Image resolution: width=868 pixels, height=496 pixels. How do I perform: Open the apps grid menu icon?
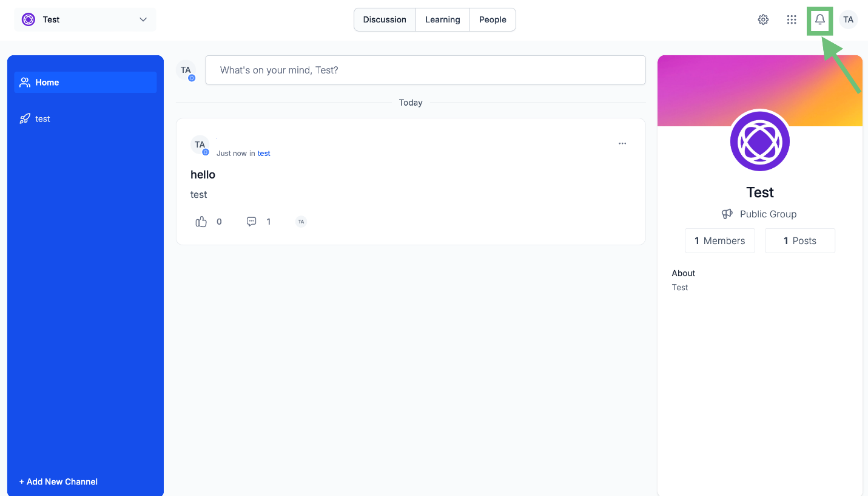(x=792, y=19)
